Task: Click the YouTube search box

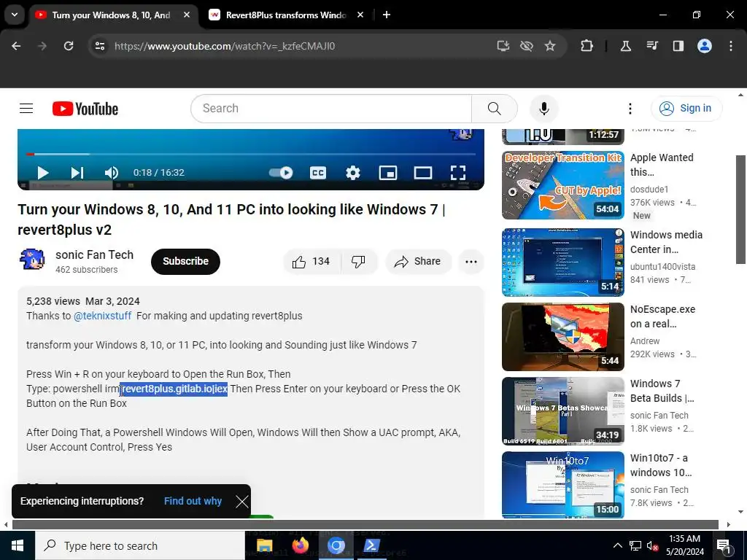Action: click(331, 109)
